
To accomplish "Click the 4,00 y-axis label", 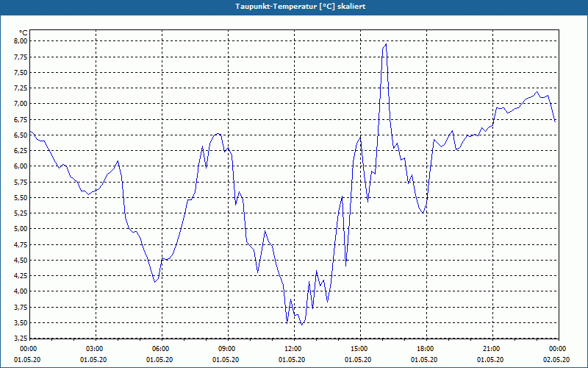I will pos(20,291).
